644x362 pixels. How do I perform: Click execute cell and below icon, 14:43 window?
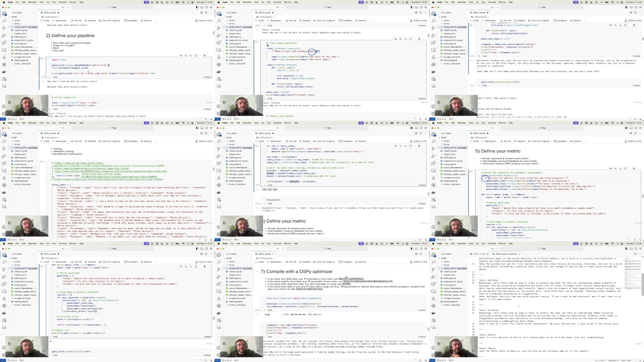coord(191,55)
